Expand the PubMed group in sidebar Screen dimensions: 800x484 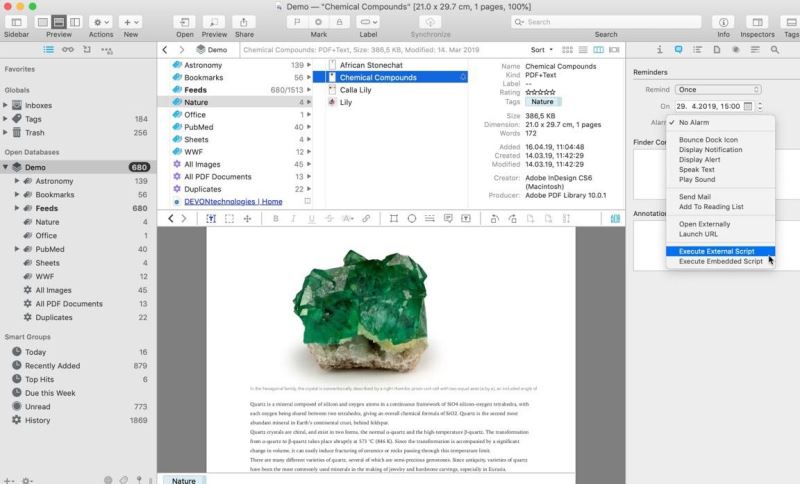point(17,249)
